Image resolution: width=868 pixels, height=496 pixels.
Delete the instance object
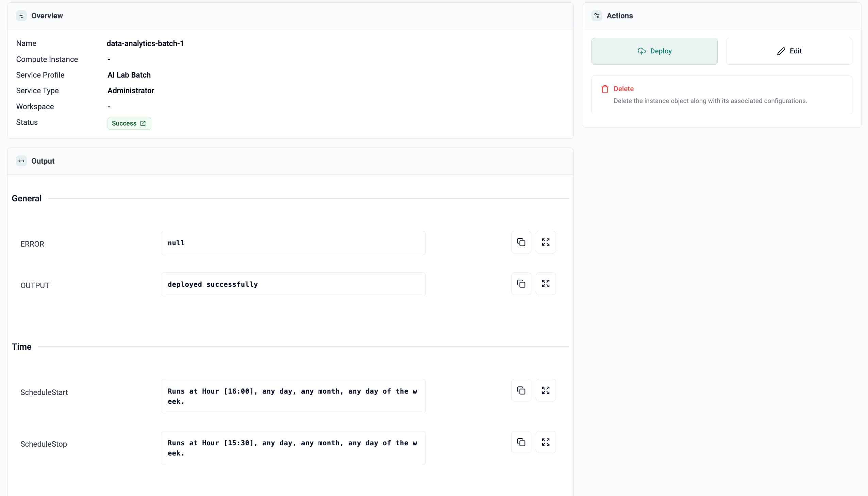pos(623,89)
